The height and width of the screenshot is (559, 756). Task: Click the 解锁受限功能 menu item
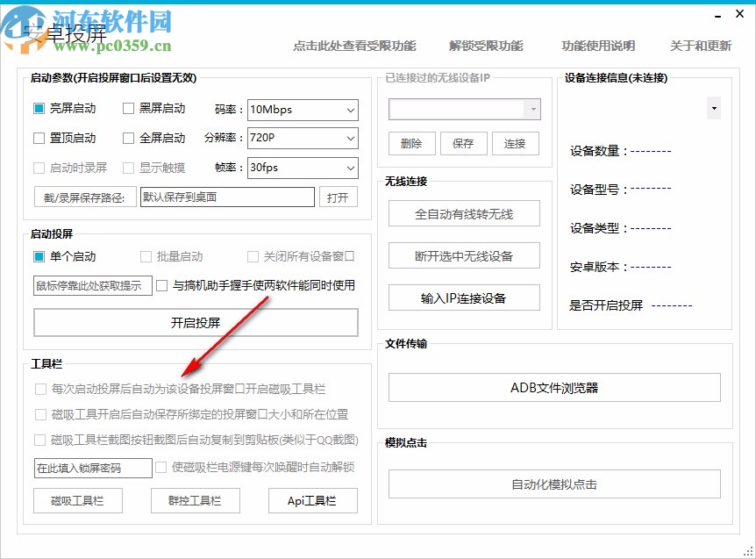click(487, 46)
